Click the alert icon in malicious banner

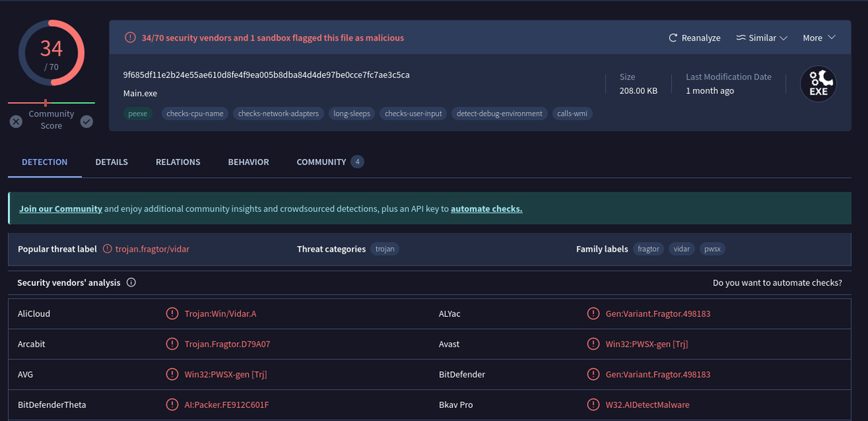pyautogui.click(x=130, y=38)
